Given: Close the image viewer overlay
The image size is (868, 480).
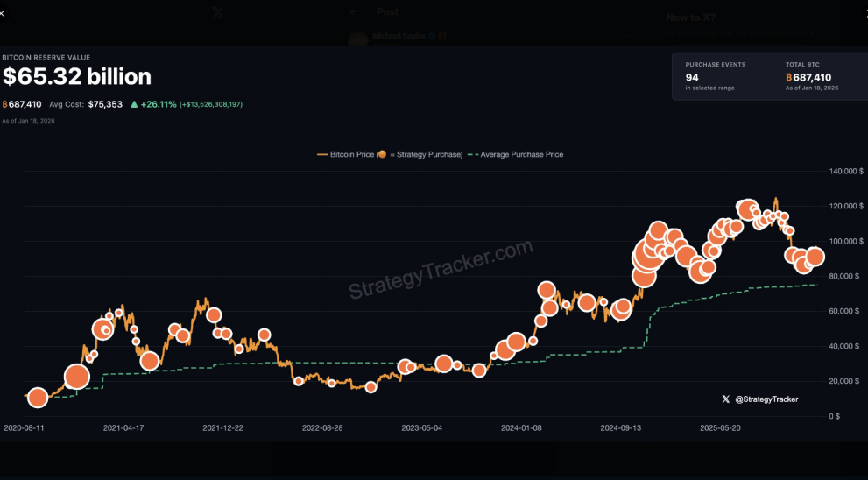Looking at the screenshot, I should pyautogui.click(x=3, y=13).
